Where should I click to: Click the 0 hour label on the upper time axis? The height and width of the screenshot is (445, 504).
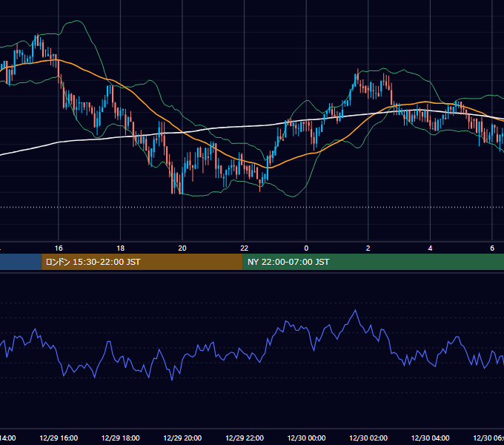(306, 248)
